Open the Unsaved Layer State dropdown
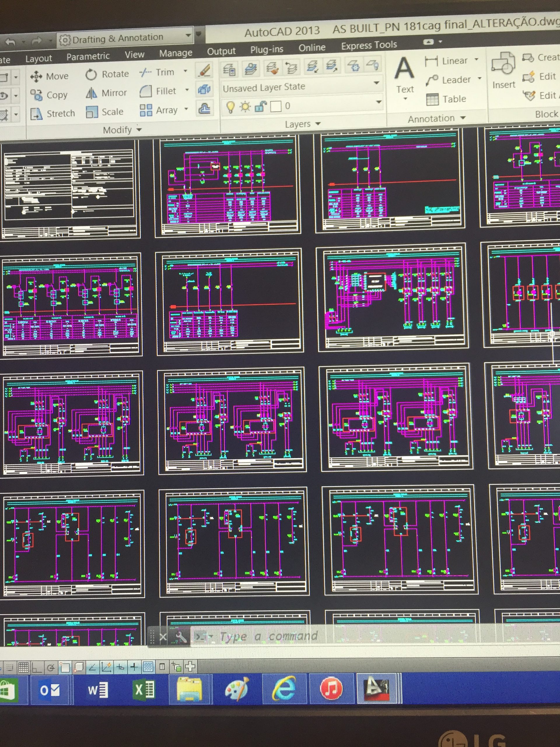560x747 pixels. [x=376, y=83]
